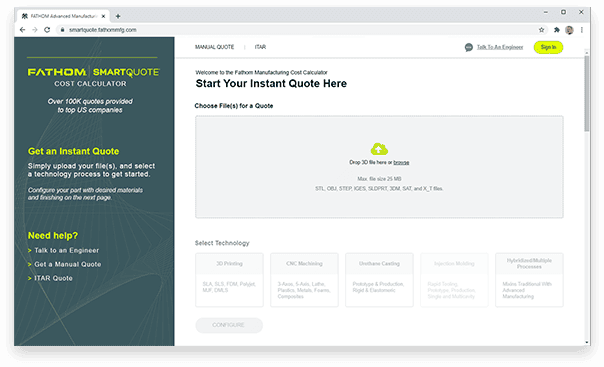604x367 pixels.
Task: Open the MANUAL QUOTE menu item
Action: 215,47
